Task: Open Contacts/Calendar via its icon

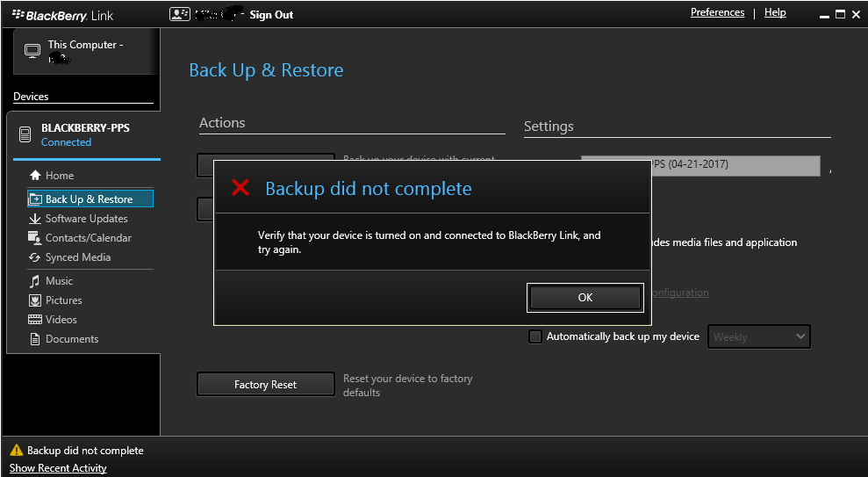Action: coord(35,238)
